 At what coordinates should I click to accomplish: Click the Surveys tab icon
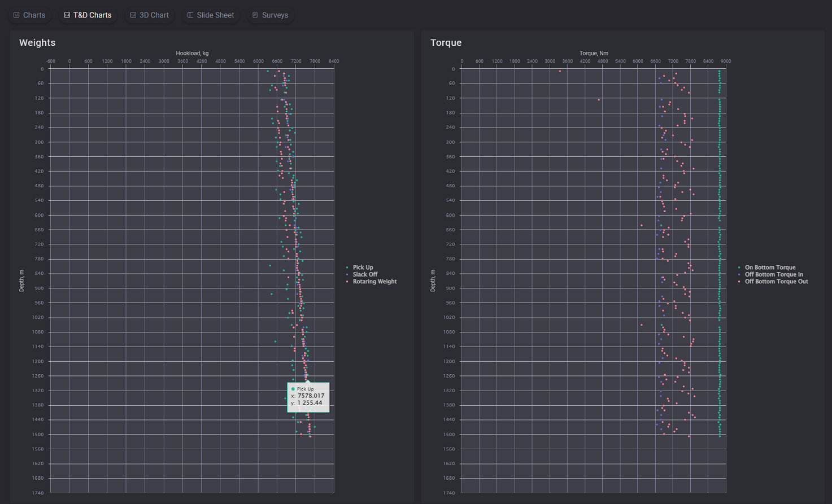pyautogui.click(x=254, y=15)
